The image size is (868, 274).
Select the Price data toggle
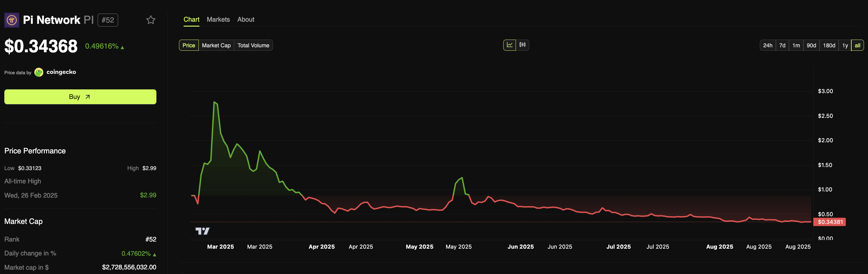click(189, 45)
